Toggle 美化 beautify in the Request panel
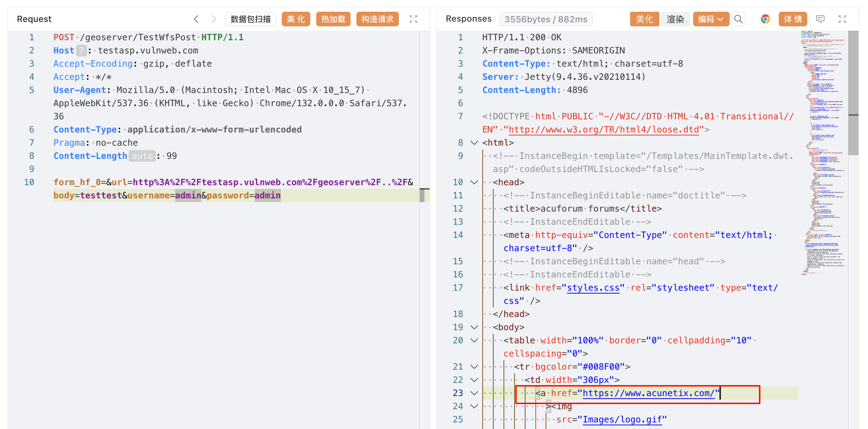The image size is (868, 429). 296,19
